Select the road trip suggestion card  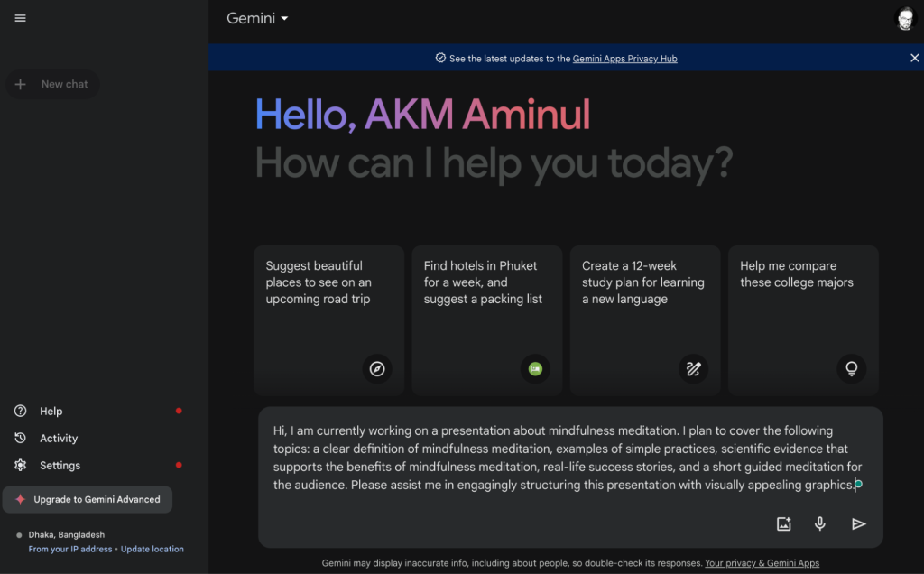pyautogui.click(x=328, y=320)
